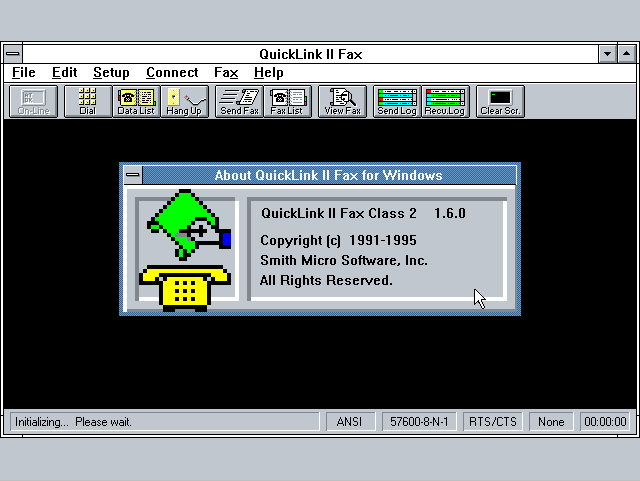Screen dimensions: 640x481
Task: Open the Connect menu
Action: (x=172, y=73)
